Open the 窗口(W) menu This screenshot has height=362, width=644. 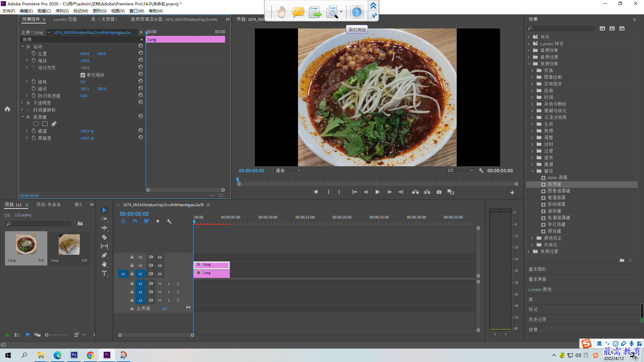137,11
